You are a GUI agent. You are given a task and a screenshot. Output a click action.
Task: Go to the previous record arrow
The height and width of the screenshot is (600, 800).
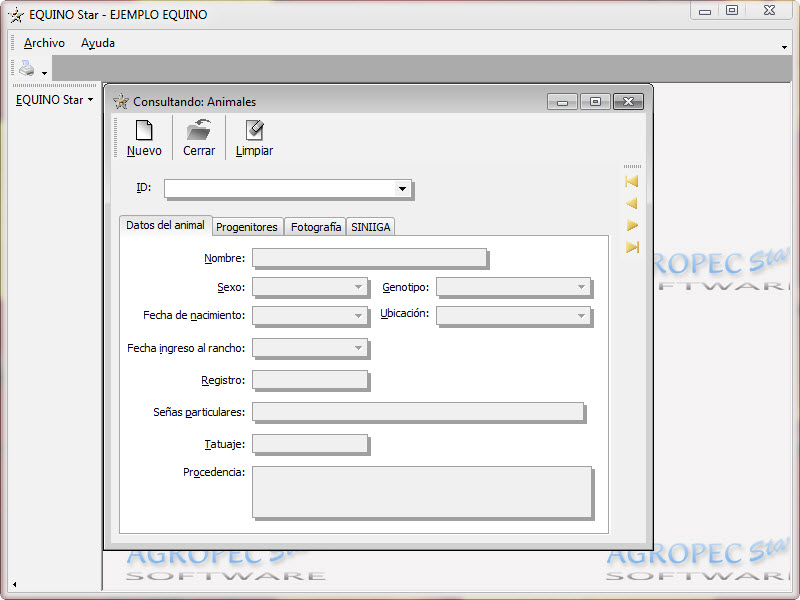pos(632,203)
